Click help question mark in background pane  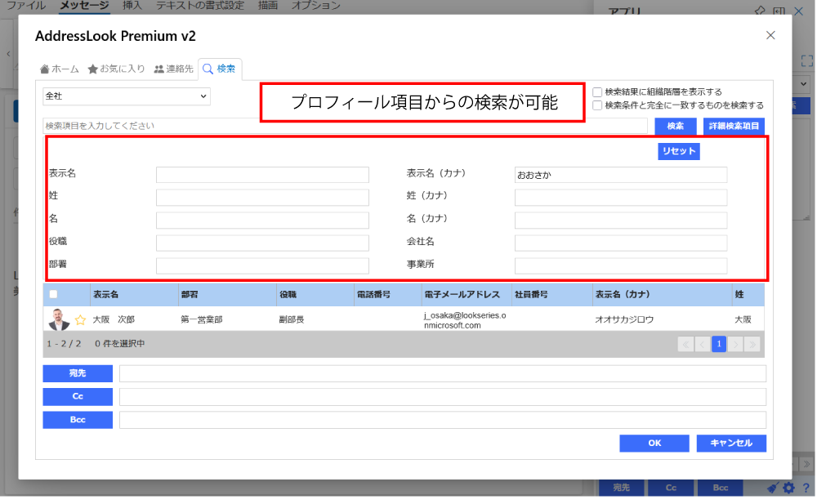tap(806, 488)
